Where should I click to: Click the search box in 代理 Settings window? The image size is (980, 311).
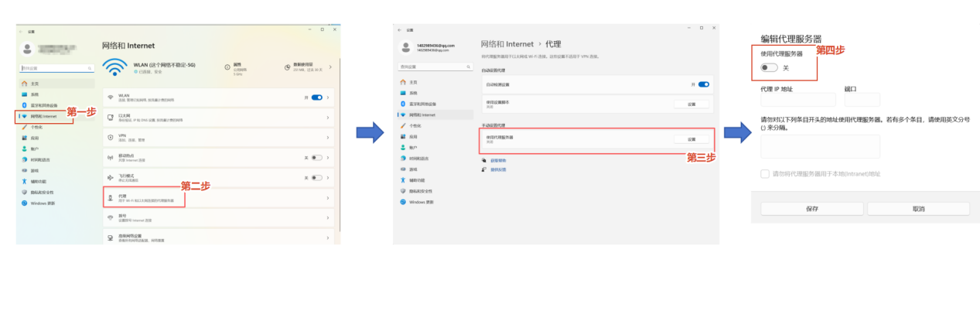435,67
